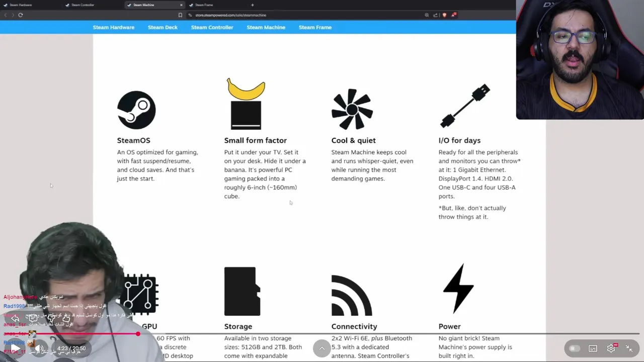Open a new browser tab with plus

(253, 5)
